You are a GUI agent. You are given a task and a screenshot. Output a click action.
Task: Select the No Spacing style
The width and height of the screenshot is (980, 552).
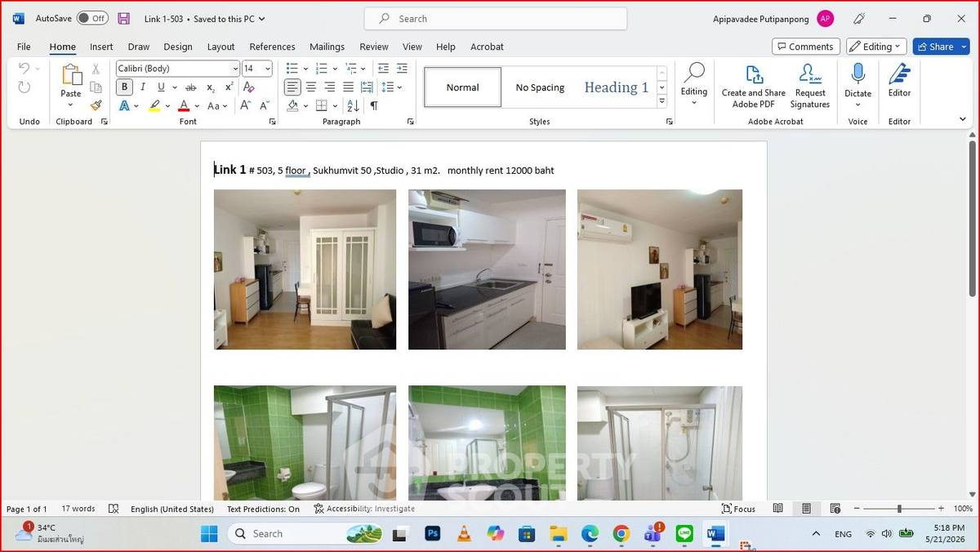540,87
